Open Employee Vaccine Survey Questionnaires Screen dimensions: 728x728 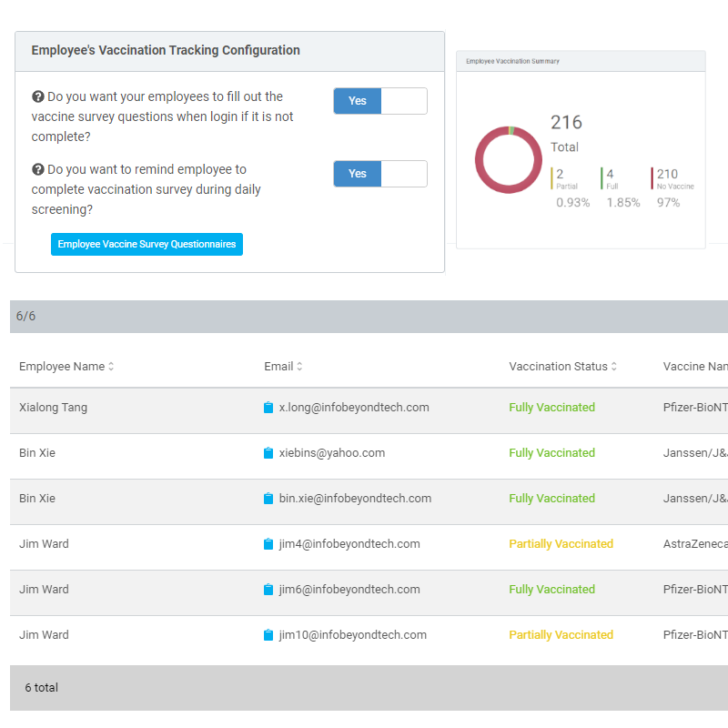click(147, 244)
